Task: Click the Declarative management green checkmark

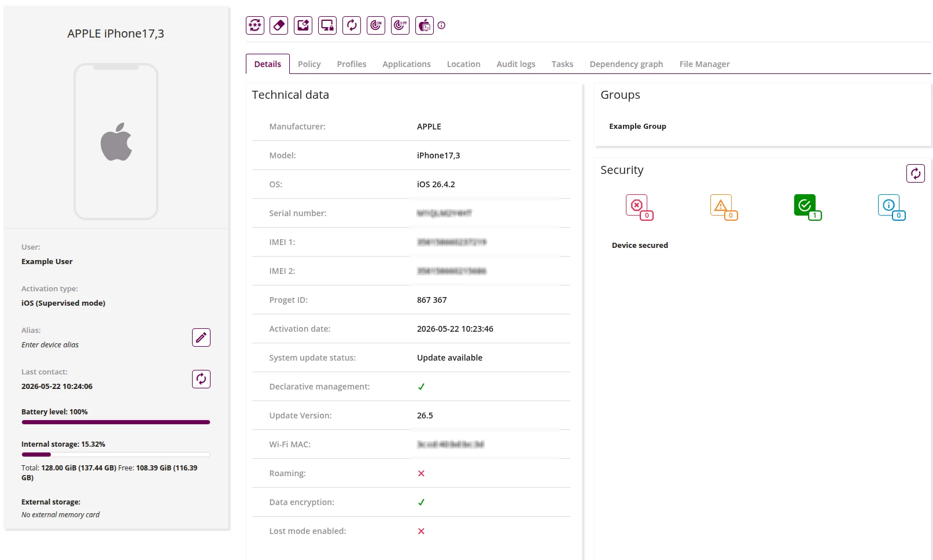Action: [x=421, y=387]
